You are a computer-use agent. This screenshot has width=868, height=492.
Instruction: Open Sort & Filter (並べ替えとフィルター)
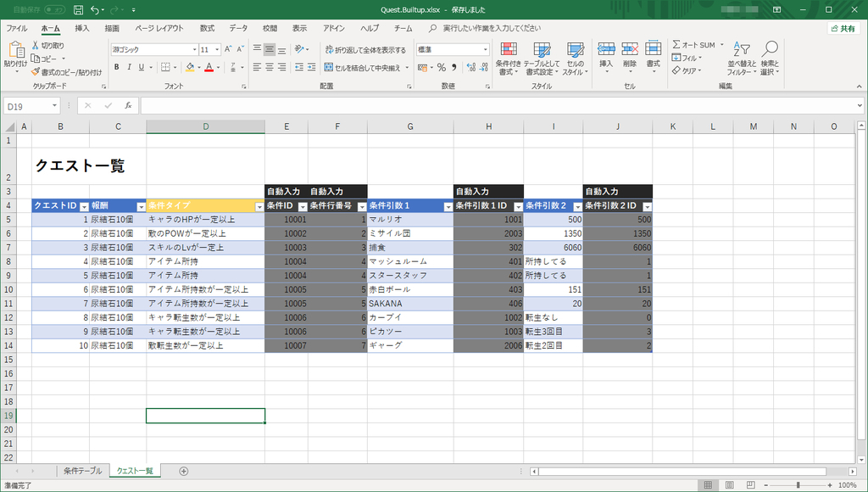[x=741, y=59]
